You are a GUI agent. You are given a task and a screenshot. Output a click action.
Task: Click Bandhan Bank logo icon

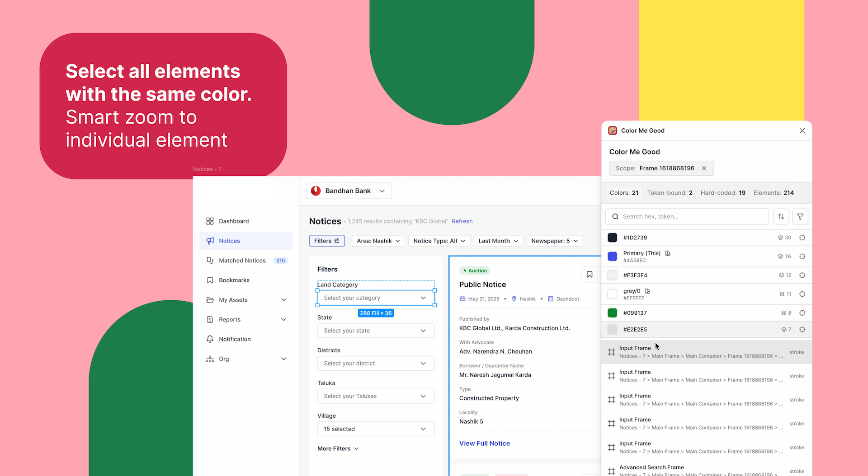pos(316,191)
